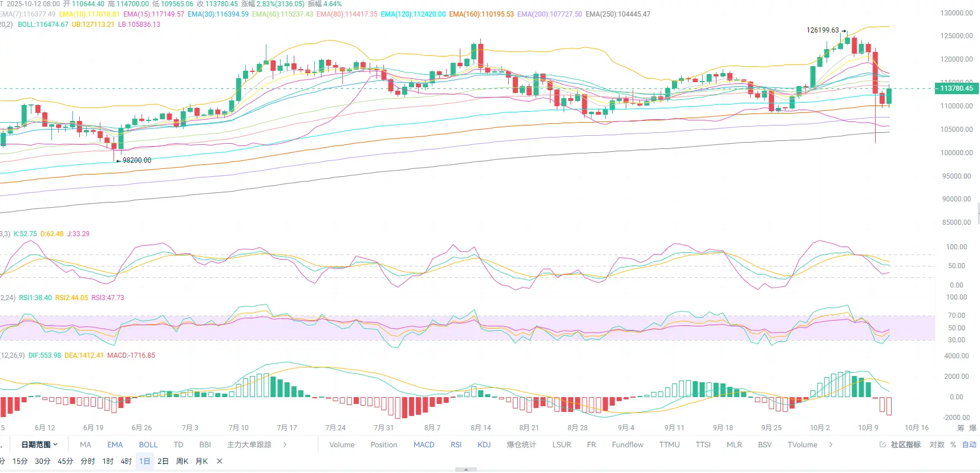
Task: Switch price axis to percent scale
Action: (953, 444)
